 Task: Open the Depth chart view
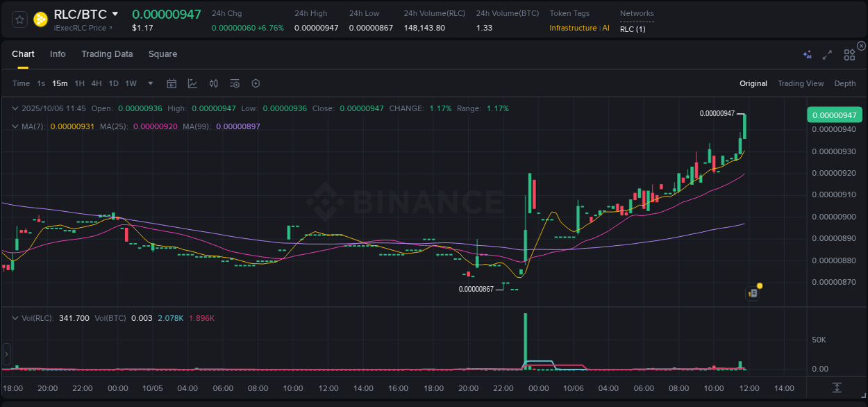tap(844, 83)
